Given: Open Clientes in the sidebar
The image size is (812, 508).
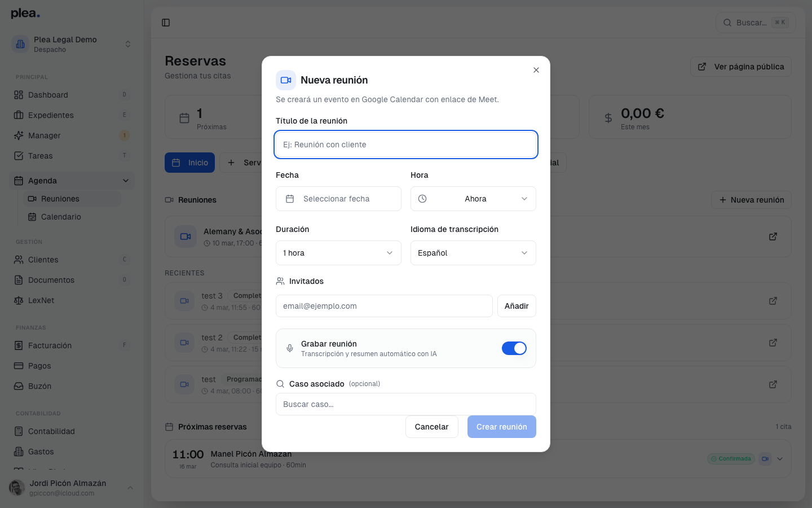Looking at the screenshot, I should [x=72, y=260].
